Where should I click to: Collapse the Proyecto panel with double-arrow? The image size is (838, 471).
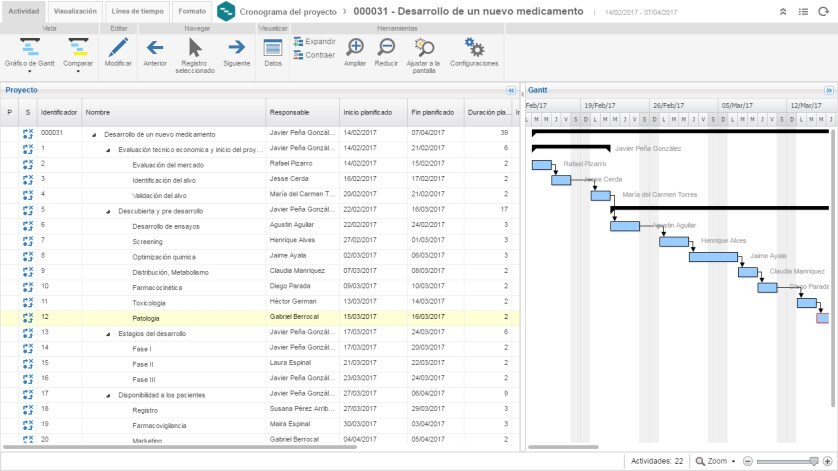click(x=511, y=90)
